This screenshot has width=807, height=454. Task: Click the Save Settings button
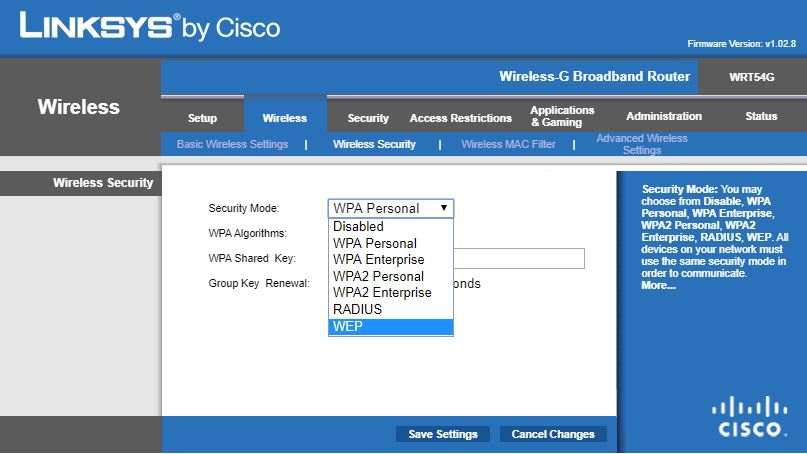click(443, 434)
